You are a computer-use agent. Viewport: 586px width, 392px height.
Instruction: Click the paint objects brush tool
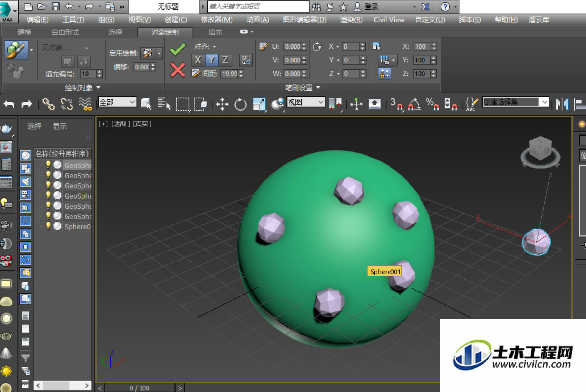[x=16, y=50]
